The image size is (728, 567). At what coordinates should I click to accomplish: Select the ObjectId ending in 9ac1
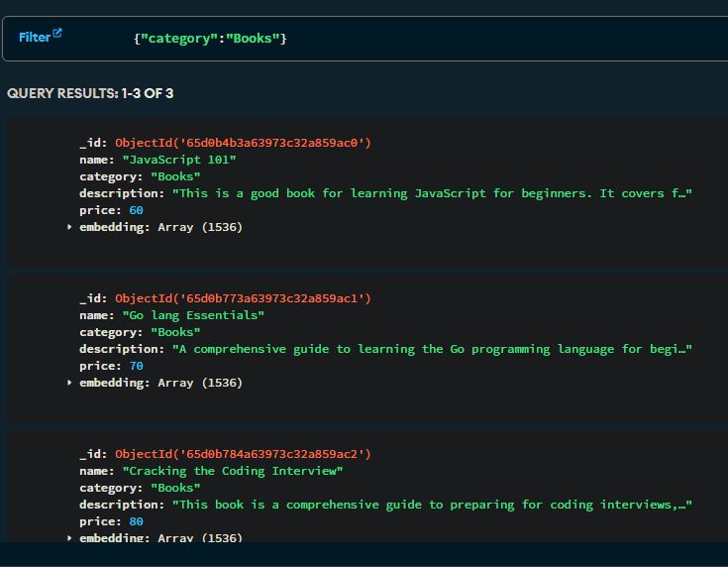(243, 298)
